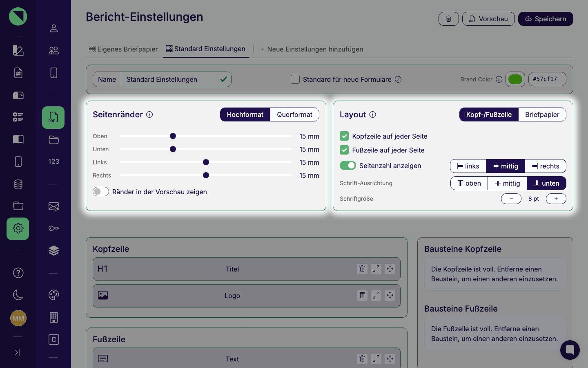Switch layout to Briefpapier
This screenshot has height=368, width=588.
542,114
